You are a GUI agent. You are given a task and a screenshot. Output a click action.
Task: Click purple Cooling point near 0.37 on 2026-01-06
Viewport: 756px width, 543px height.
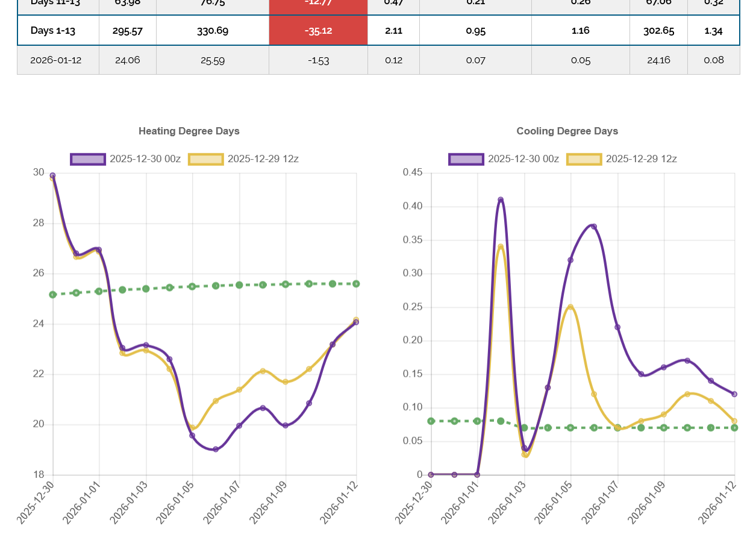pyautogui.click(x=594, y=227)
